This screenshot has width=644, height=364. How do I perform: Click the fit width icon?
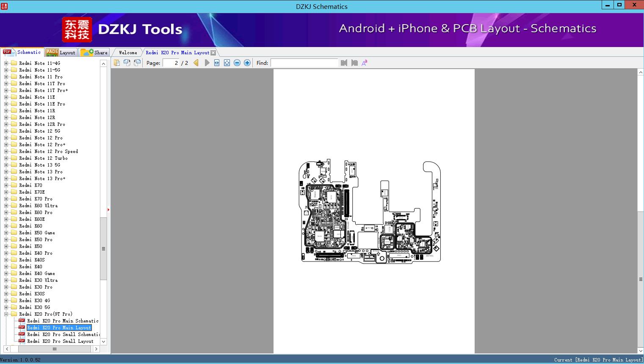(217, 63)
